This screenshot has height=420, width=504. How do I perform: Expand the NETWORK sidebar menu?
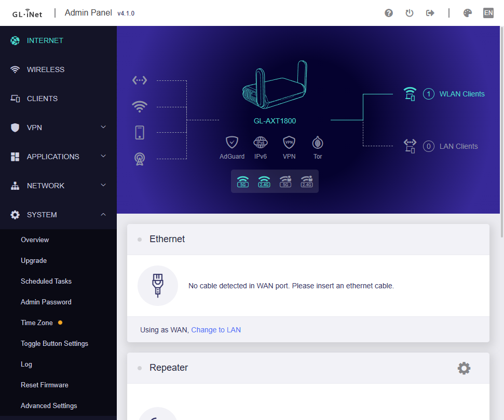coord(58,186)
